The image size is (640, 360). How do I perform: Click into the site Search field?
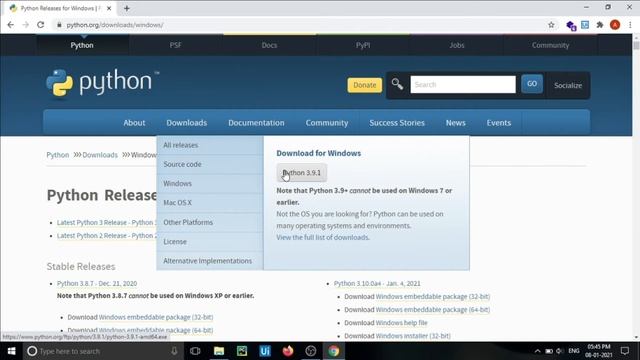click(x=463, y=84)
